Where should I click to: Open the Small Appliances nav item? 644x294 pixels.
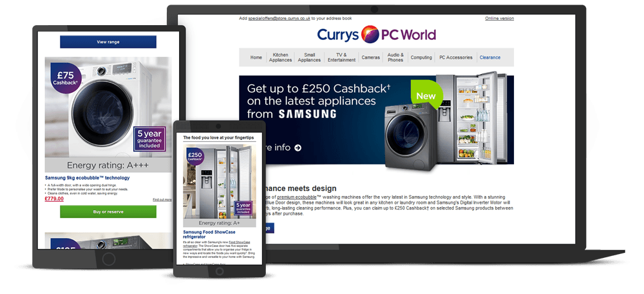(x=309, y=57)
